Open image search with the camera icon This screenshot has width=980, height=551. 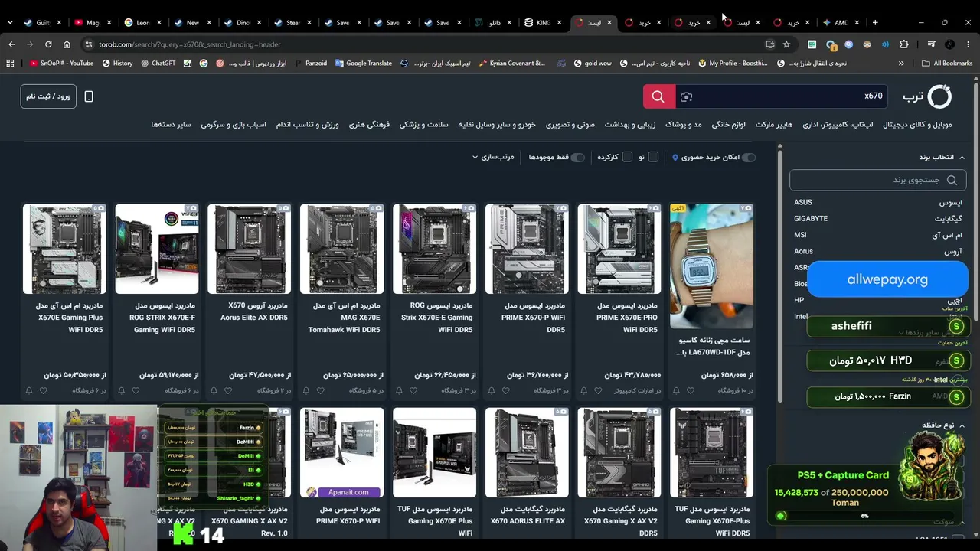tap(687, 96)
